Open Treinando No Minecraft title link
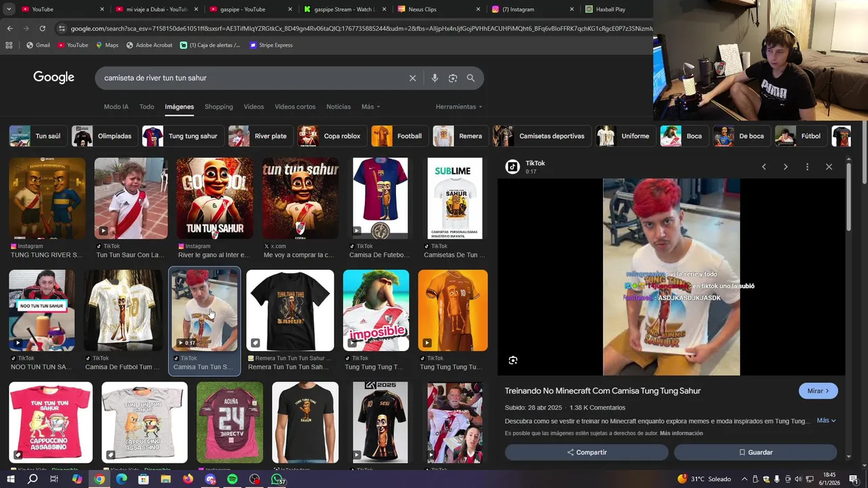868x488 pixels. [602, 391]
